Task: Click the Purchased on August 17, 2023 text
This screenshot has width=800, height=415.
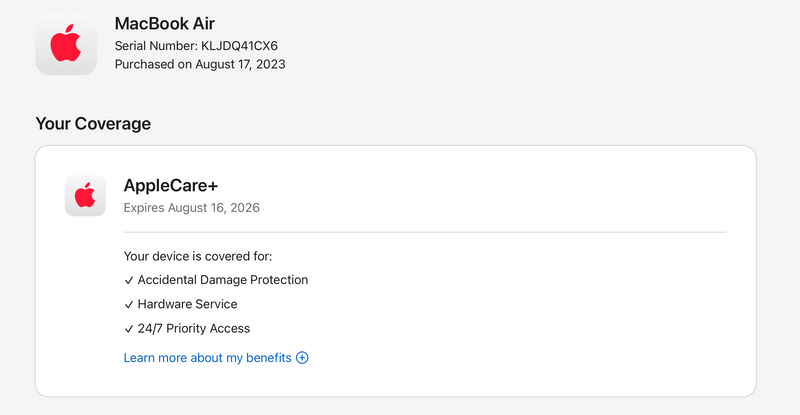Action: tap(200, 64)
